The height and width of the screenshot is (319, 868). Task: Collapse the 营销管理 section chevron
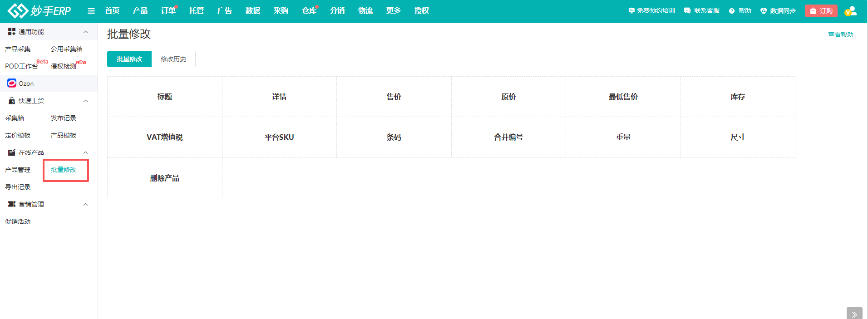pyautogui.click(x=85, y=204)
